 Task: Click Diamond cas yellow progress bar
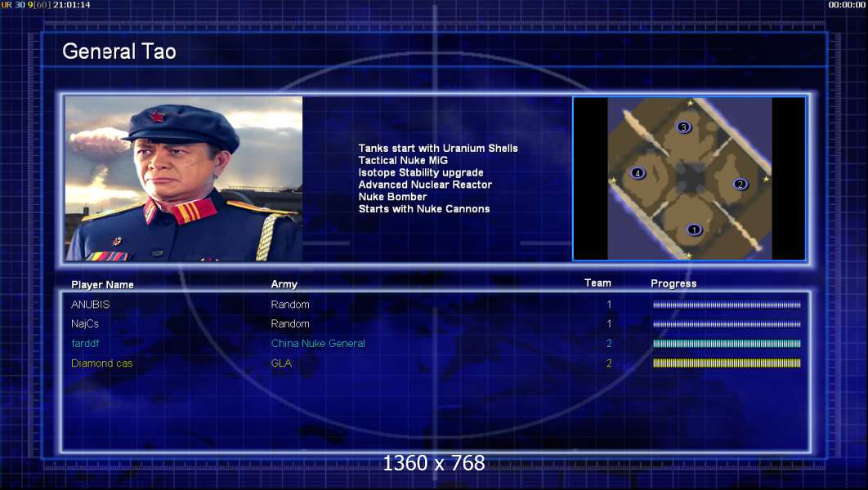coord(727,363)
